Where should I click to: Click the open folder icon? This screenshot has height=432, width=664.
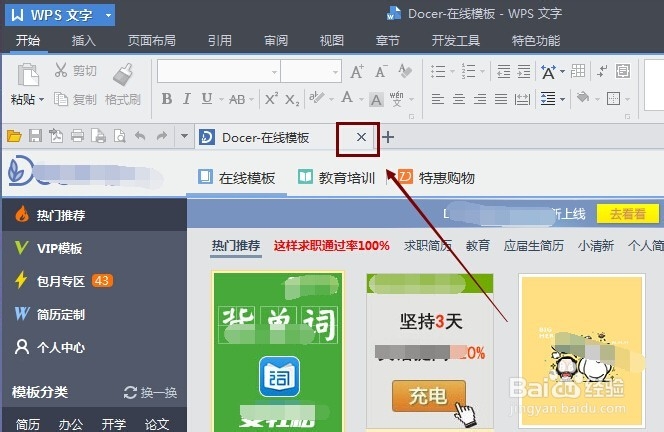pos(14,136)
